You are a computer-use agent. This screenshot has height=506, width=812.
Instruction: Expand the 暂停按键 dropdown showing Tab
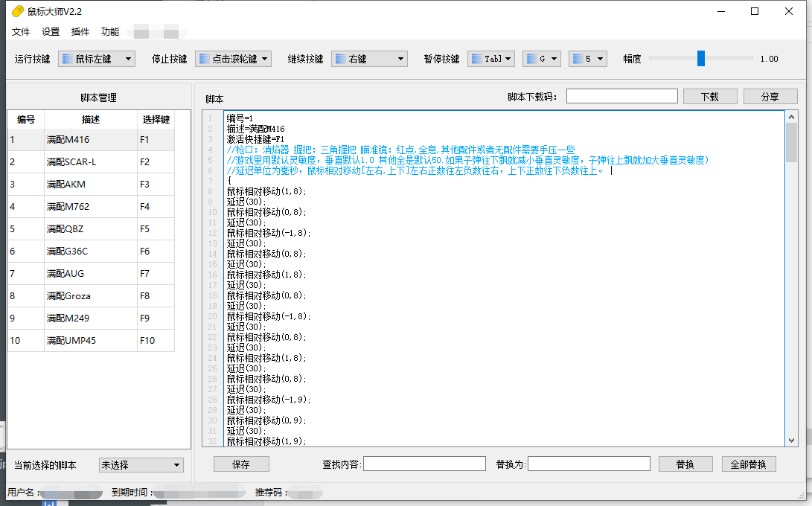click(x=491, y=59)
